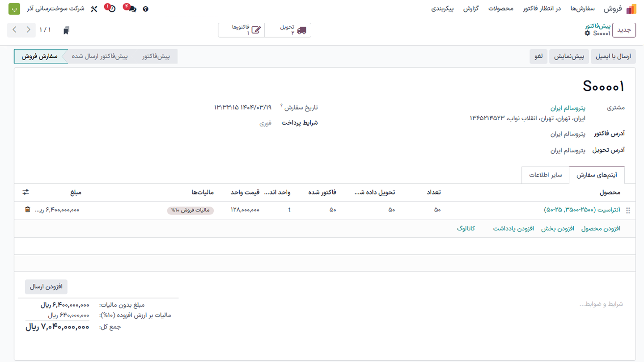Open the user menu via the ب avatar
644x362 pixels.
point(14,8)
